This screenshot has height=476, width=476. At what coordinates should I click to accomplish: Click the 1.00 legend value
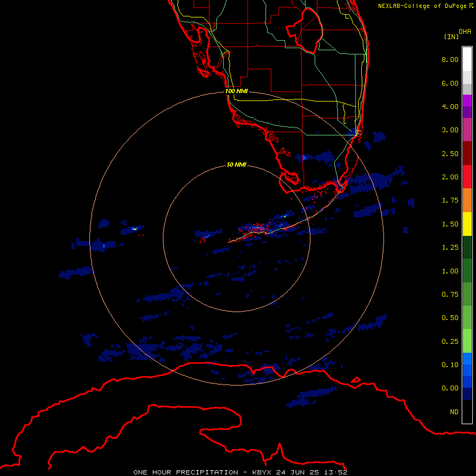[450, 271]
